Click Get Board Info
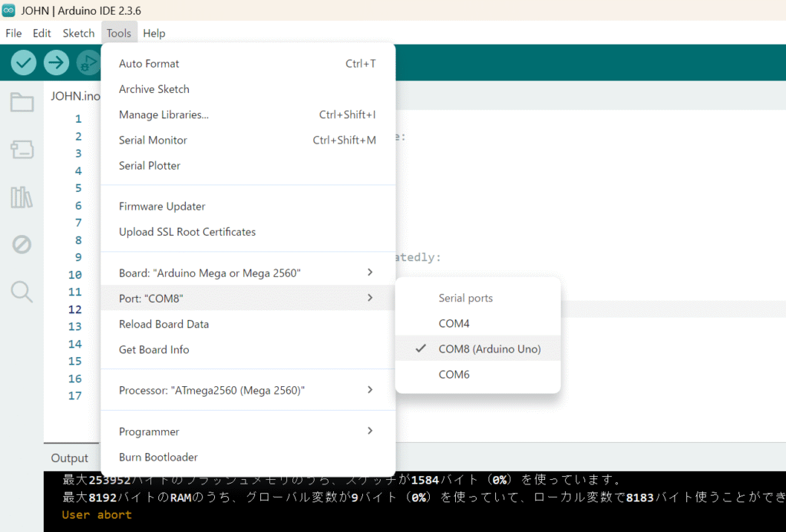Image resolution: width=786 pixels, height=532 pixels. 248,350
